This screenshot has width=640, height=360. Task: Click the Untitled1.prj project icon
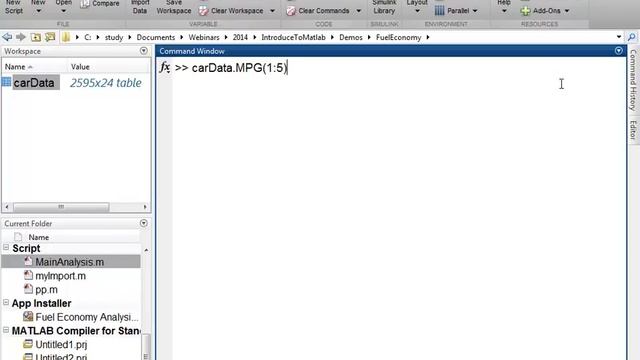click(28, 344)
